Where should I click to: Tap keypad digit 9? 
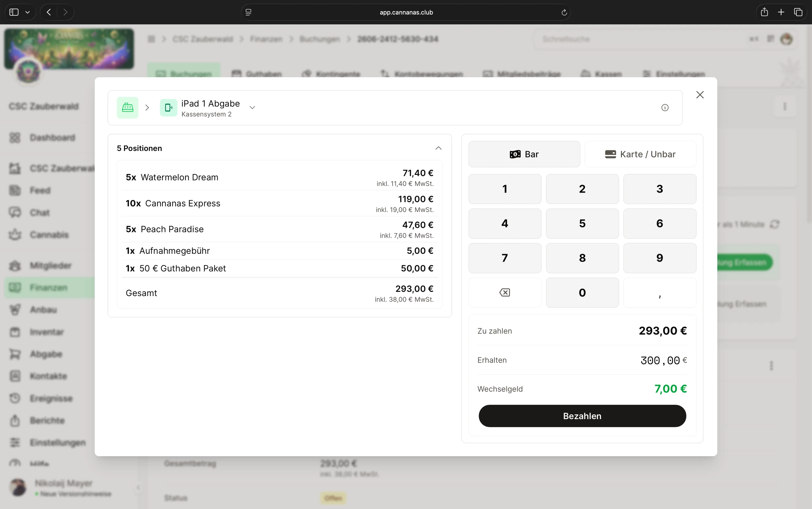tap(659, 258)
